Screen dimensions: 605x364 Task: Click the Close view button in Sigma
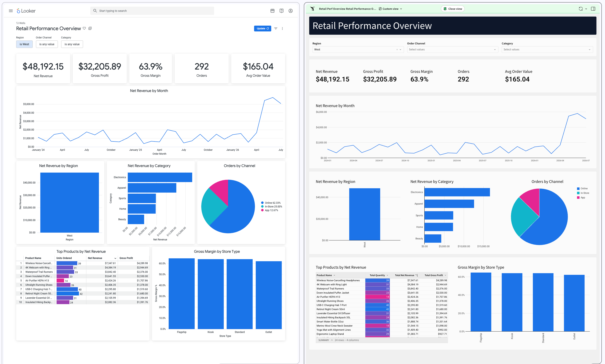pyautogui.click(x=453, y=9)
